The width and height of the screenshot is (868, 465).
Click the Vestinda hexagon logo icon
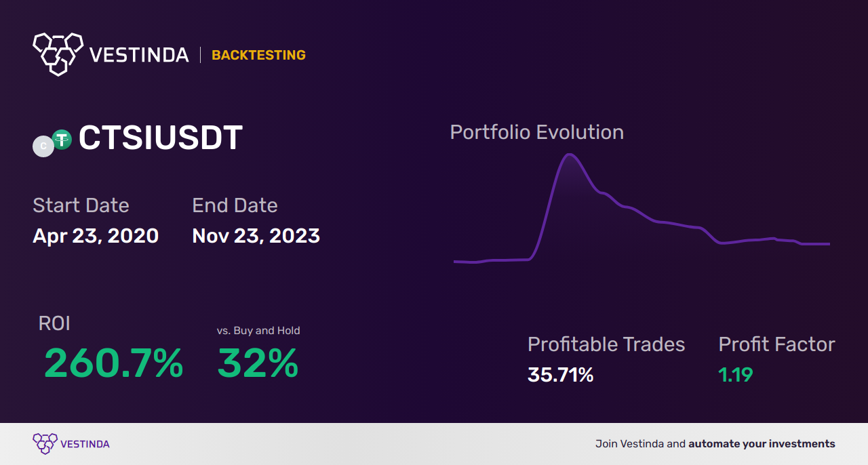(58, 53)
